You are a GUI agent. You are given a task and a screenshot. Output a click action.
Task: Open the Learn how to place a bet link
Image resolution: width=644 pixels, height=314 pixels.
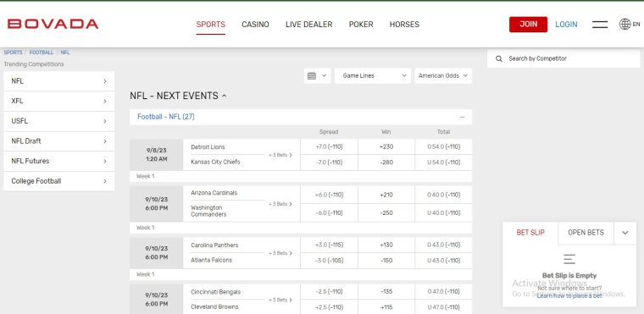(x=569, y=295)
